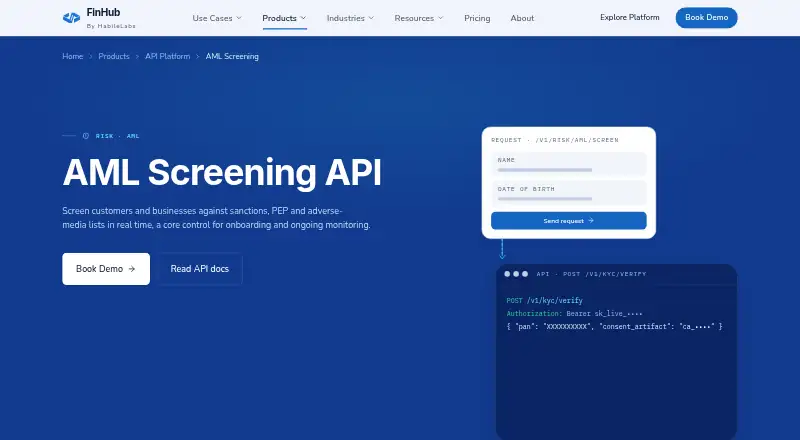Click the FinHub logo icon
Image resolution: width=800 pixels, height=440 pixels.
(x=71, y=18)
